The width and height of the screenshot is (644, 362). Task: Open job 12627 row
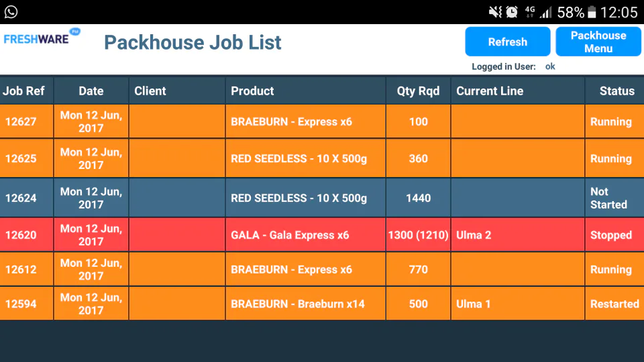click(322, 121)
